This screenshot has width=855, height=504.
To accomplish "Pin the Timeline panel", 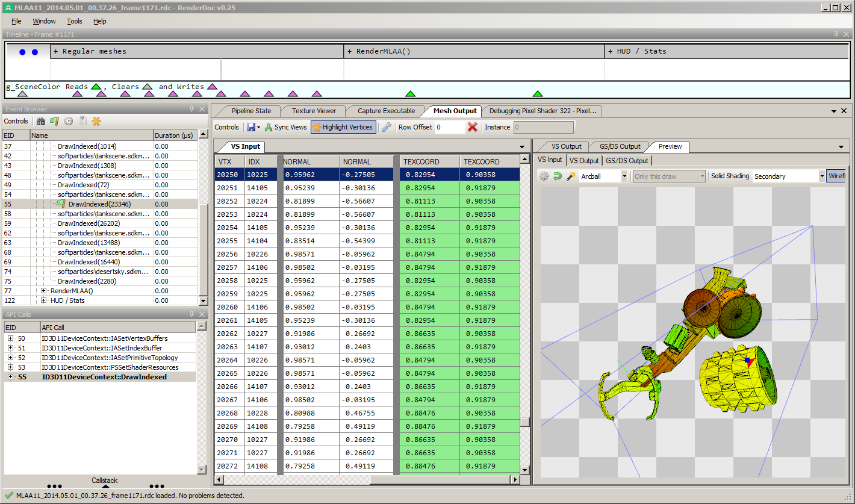I will pyautogui.click(x=836, y=34).
